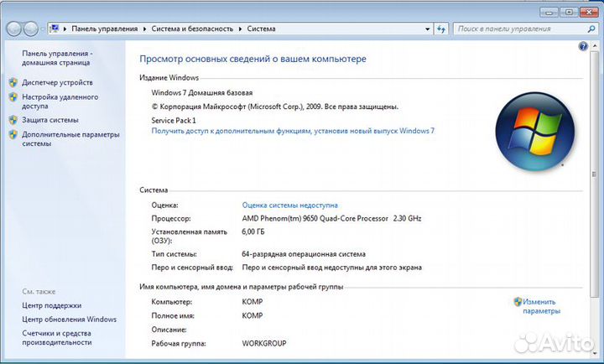This screenshot has width=604, height=364.
Task: Open Диспетчер устройств link
Action: tap(57, 82)
